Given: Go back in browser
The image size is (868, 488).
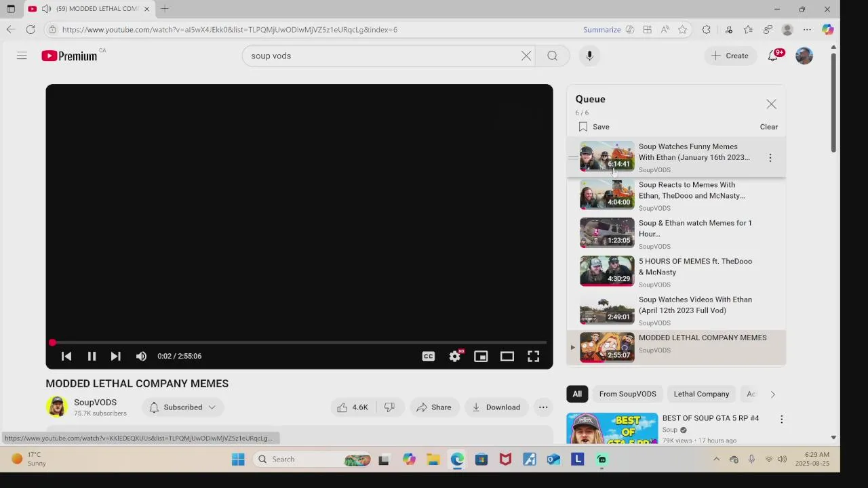Looking at the screenshot, I should [10, 29].
